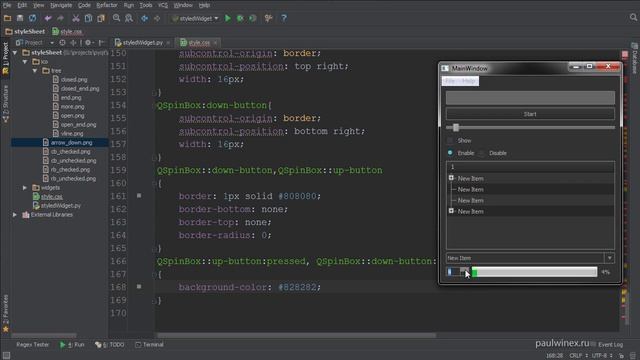Image resolution: width=640 pixels, height=360 pixels.
Task: Click the Undo arrow icon
Action: pyautogui.click(x=48, y=18)
